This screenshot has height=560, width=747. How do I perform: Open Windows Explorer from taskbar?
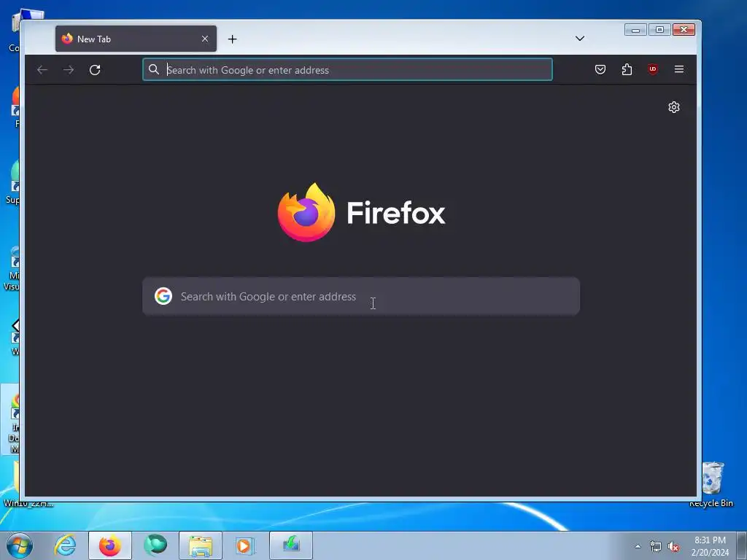point(201,545)
